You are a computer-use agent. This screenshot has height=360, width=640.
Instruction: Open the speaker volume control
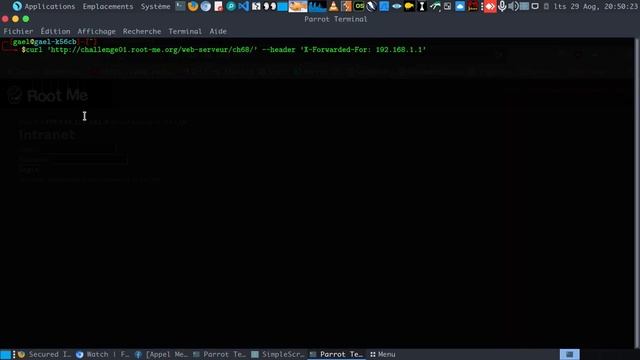tap(513, 6)
